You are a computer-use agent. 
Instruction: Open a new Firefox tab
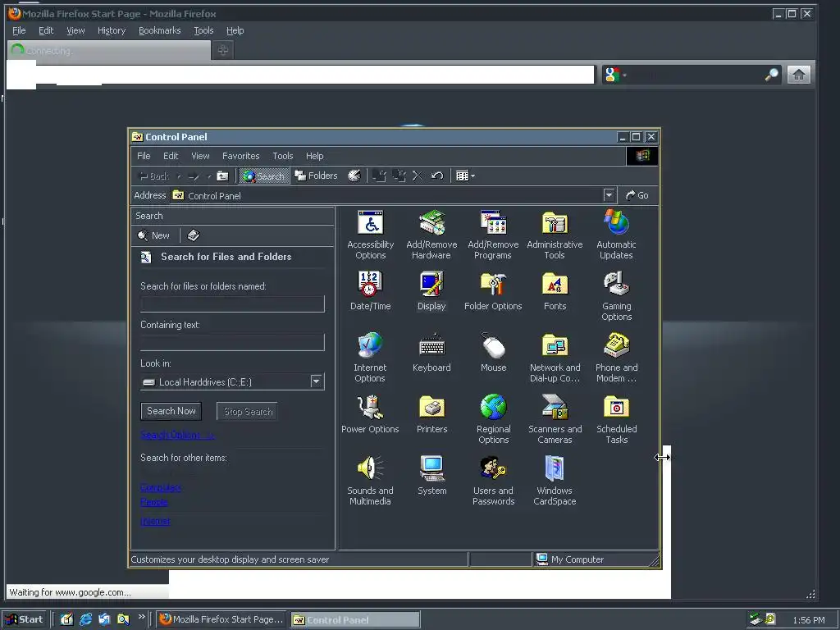coord(223,50)
